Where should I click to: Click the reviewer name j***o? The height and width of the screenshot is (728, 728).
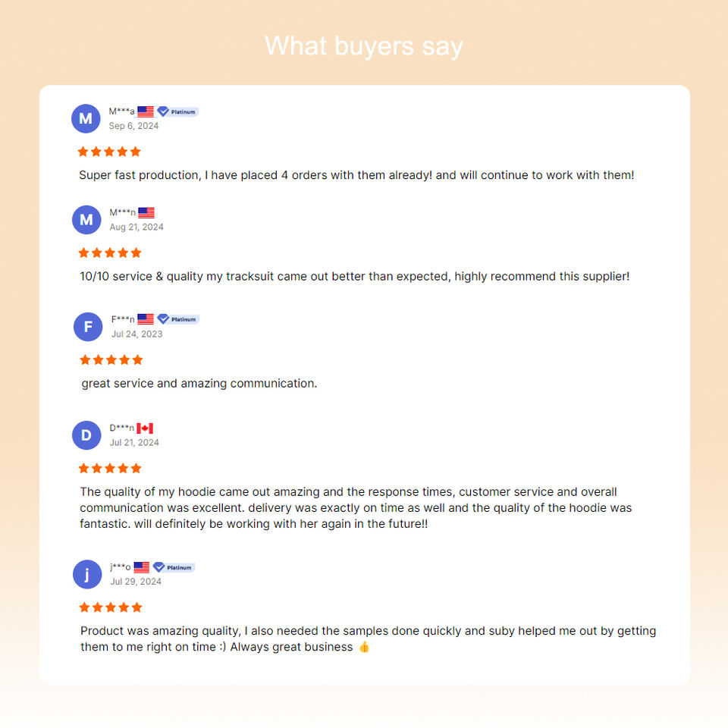[120, 567]
